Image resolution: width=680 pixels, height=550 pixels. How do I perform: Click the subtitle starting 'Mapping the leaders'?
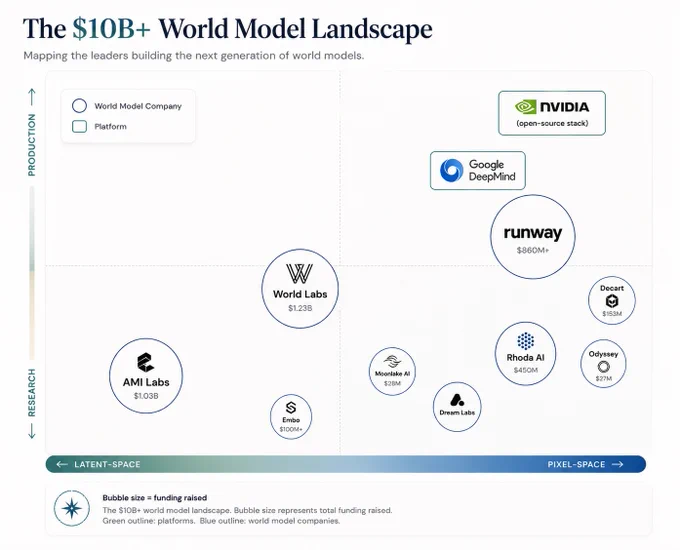[193, 56]
